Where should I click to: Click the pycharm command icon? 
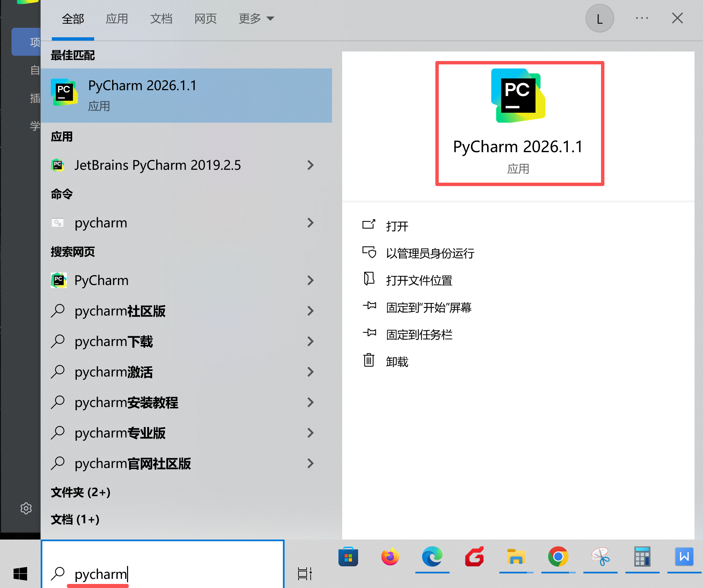tap(58, 223)
